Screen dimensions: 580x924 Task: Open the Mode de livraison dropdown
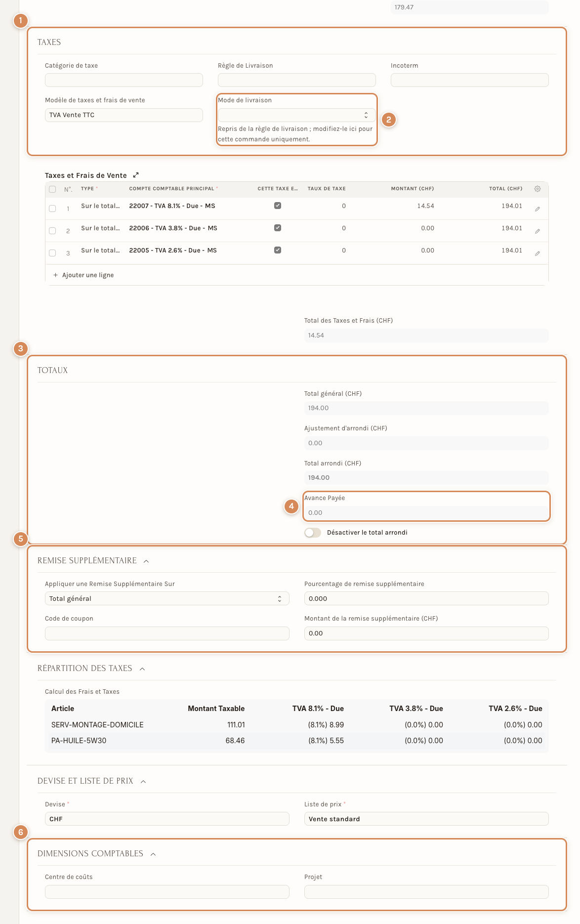[296, 115]
